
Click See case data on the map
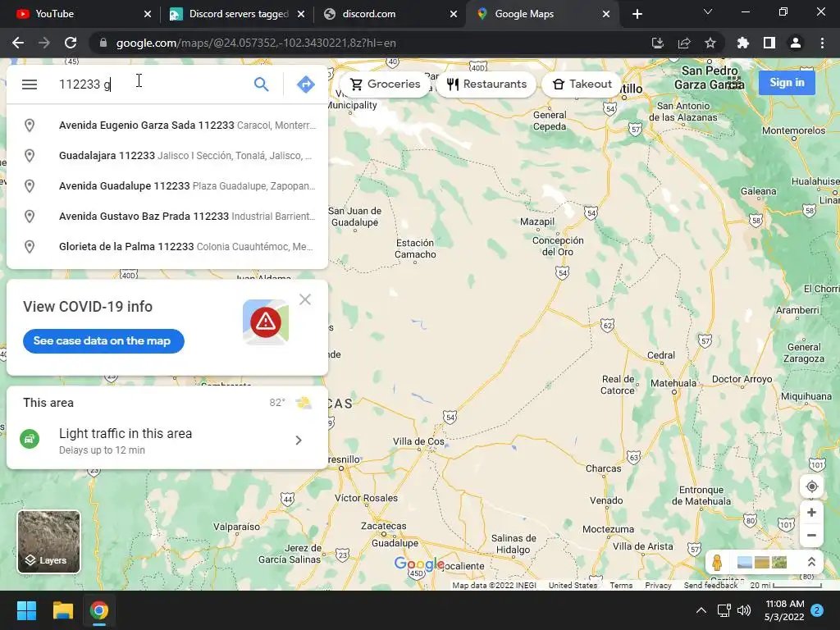(x=103, y=340)
